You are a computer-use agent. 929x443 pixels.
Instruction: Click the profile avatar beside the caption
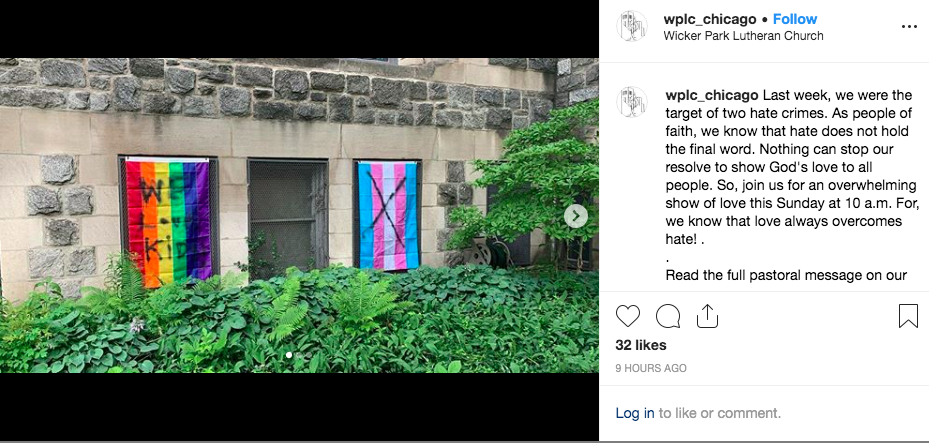tap(632, 102)
